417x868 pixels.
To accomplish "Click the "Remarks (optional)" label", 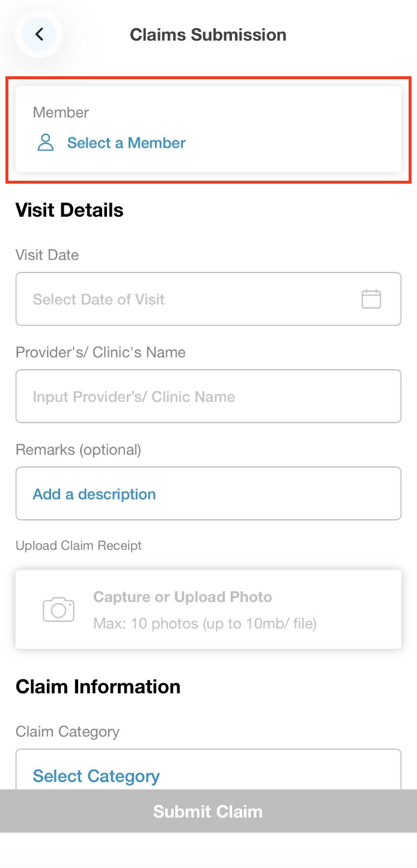I will tap(78, 450).
